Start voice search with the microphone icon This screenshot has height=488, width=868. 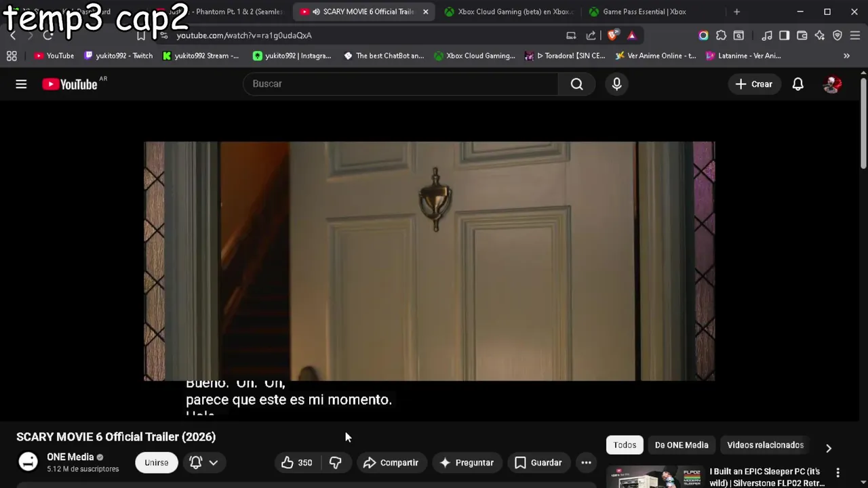pos(616,84)
